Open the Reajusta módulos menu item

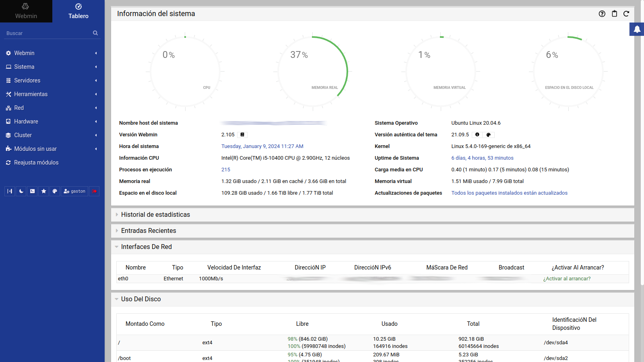tap(36, 162)
